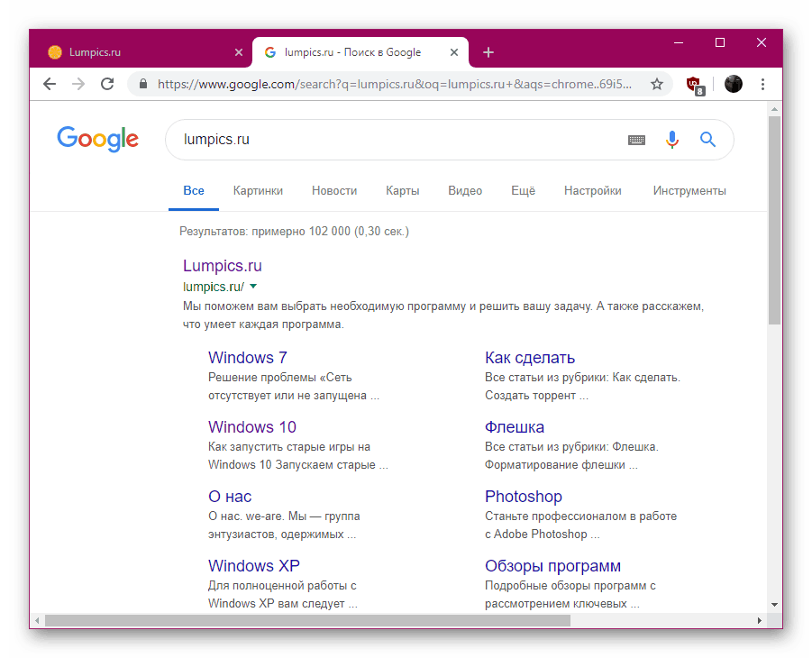Image resolution: width=812 pixels, height=658 pixels.
Task: Open the Windows XP sitelink
Action: coord(254,566)
